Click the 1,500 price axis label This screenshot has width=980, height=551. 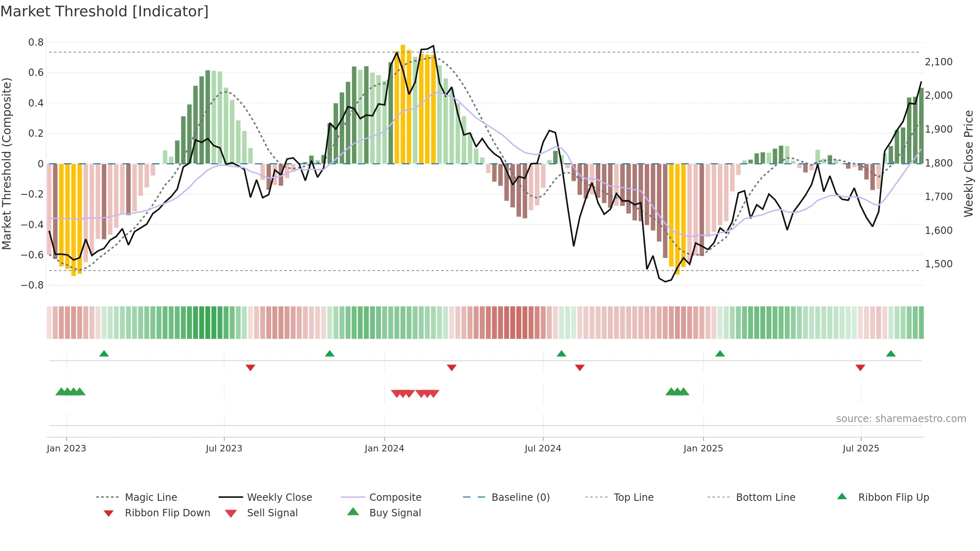(x=939, y=264)
